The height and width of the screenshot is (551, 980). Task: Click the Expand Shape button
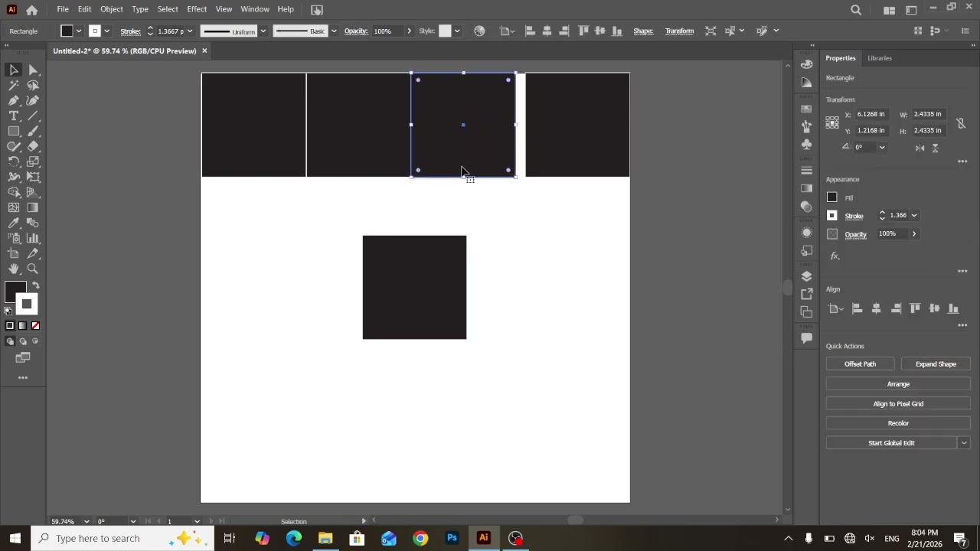[x=936, y=364]
